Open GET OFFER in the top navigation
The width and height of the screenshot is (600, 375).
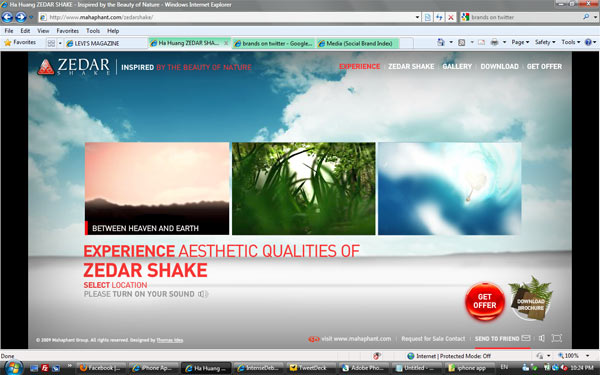pyautogui.click(x=544, y=67)
